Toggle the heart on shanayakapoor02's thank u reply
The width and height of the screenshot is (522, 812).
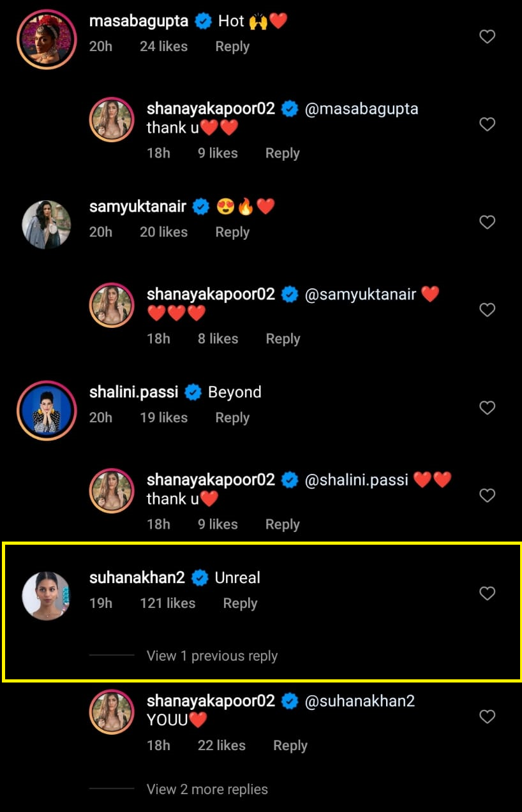tap(487, 124)
